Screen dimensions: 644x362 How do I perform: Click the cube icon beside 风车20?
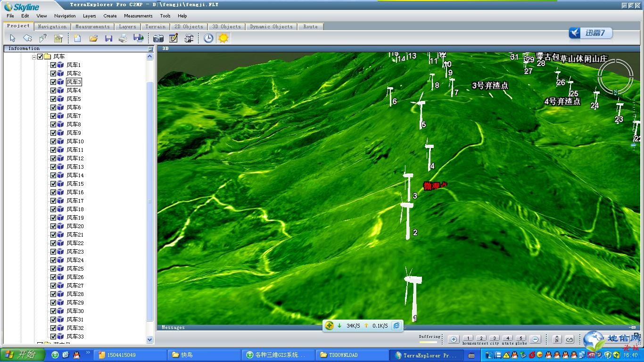click(60, 226)
